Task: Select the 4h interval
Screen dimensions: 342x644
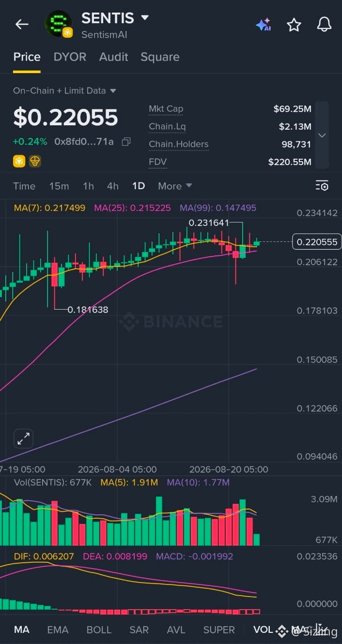Action: (x=113, y=186)
